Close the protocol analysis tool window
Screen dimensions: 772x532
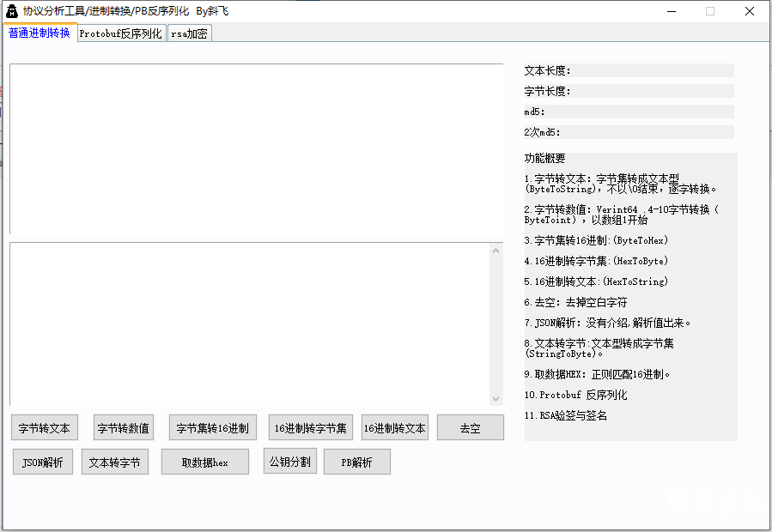(x=750, y=11)
